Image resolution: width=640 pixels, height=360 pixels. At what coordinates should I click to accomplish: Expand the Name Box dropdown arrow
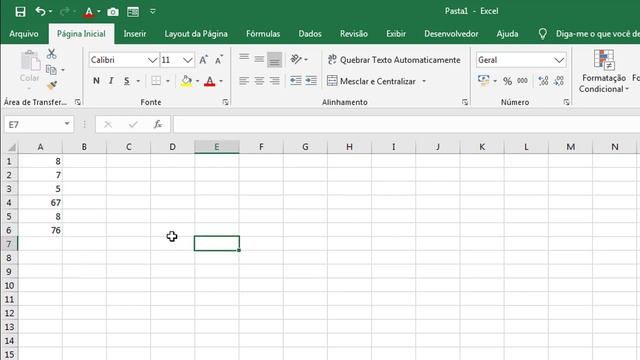coord(67,124)
